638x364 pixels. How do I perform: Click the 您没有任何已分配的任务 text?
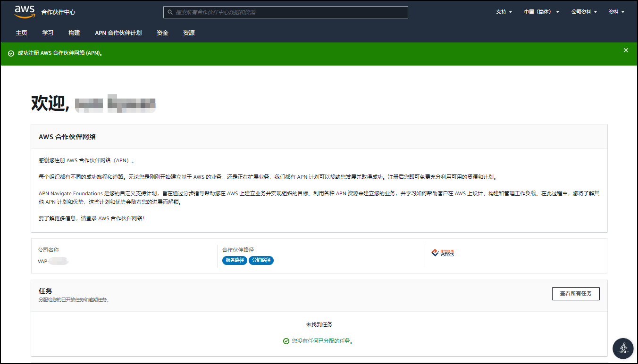322,341
